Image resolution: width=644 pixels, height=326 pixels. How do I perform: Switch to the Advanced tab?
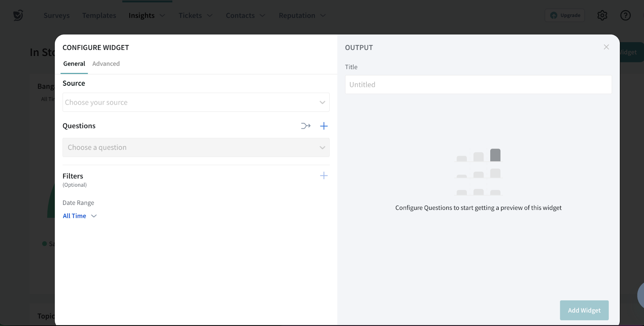[x=106, y=64]
